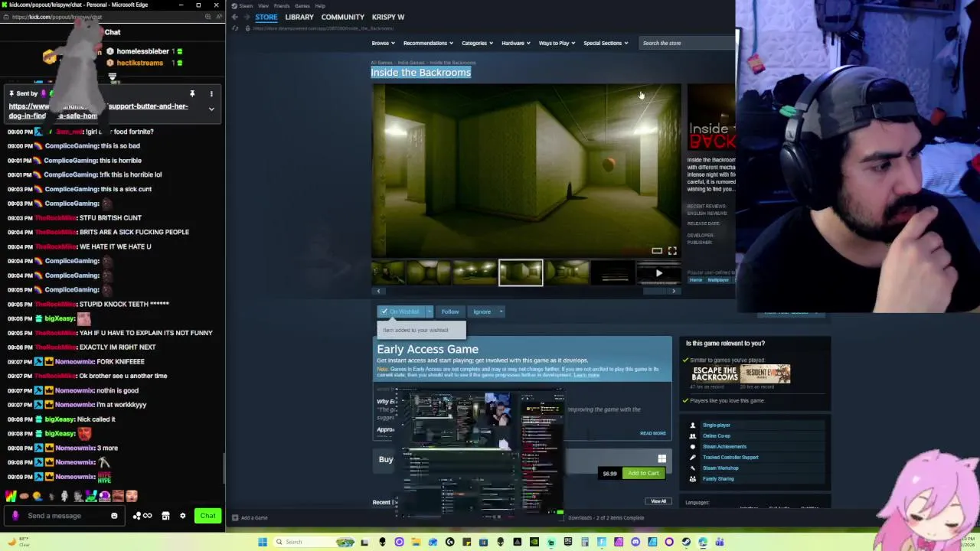Open Downloads status in Steam footer
This screenshot has height=551, width=980.
[605, 518]
